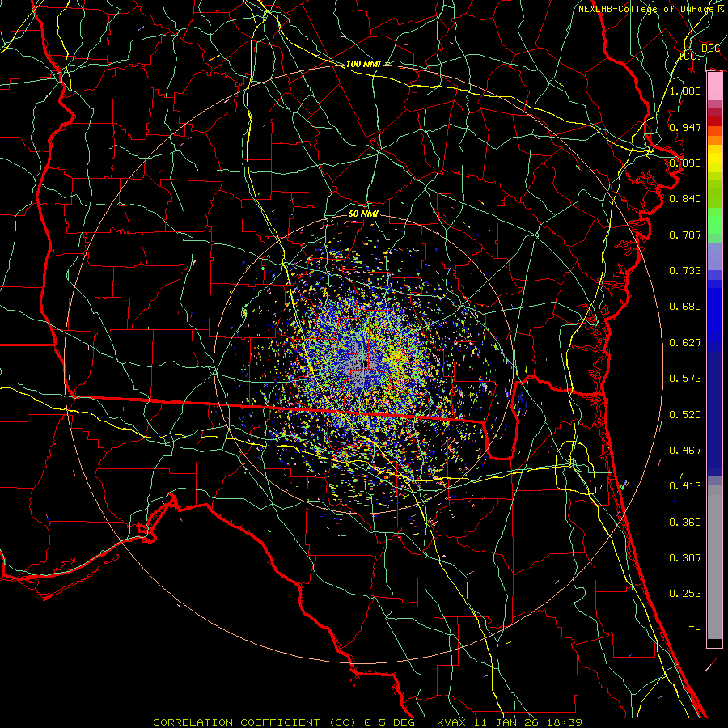Click the gray lower colorbar segment
The width and height of the screenshot is (728, 728).
[714, 562]
